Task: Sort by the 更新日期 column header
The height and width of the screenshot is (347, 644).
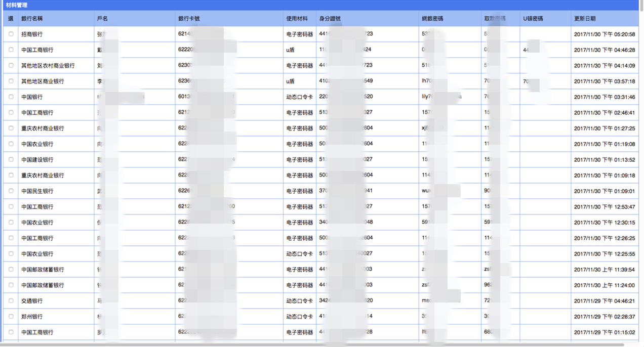Action: [x=585, y=19]
